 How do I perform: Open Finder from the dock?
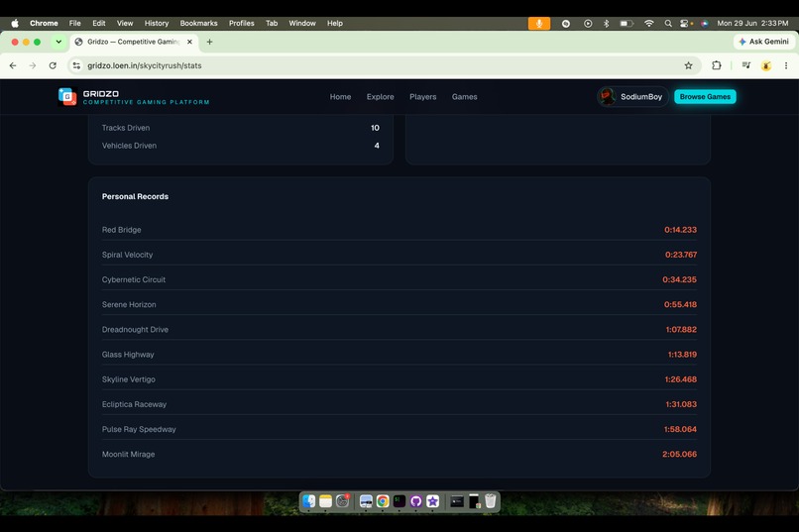coord(309,501)
